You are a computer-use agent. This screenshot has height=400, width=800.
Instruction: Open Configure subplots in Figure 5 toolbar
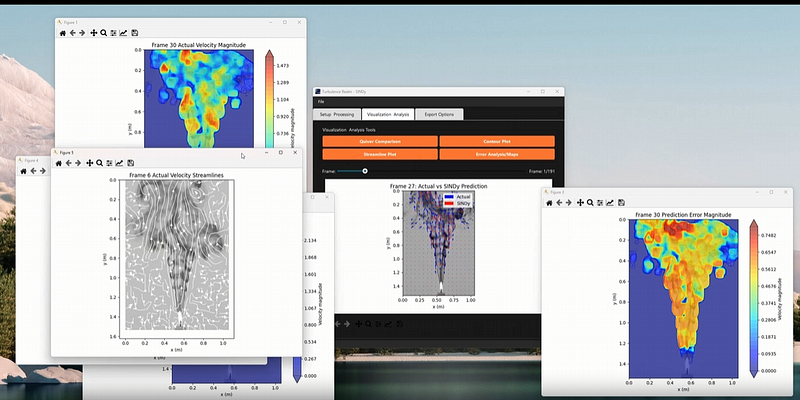pyautogui.click(x=109, y=163)
